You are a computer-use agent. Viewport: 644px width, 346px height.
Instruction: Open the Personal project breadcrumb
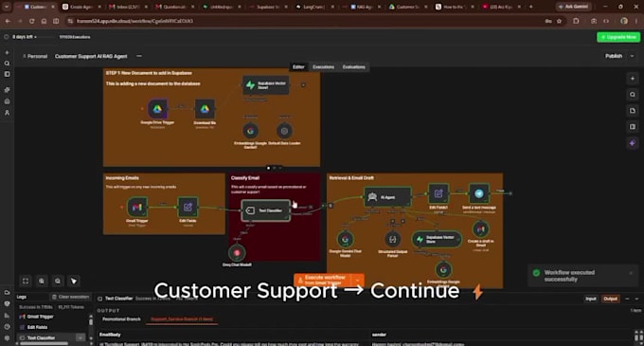(x=35, y=56)
